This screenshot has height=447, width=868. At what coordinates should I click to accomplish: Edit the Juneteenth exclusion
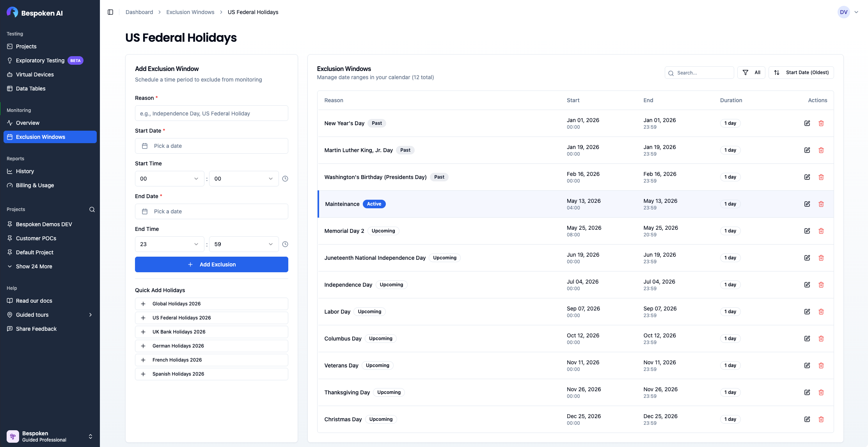[x=807, y=258]
